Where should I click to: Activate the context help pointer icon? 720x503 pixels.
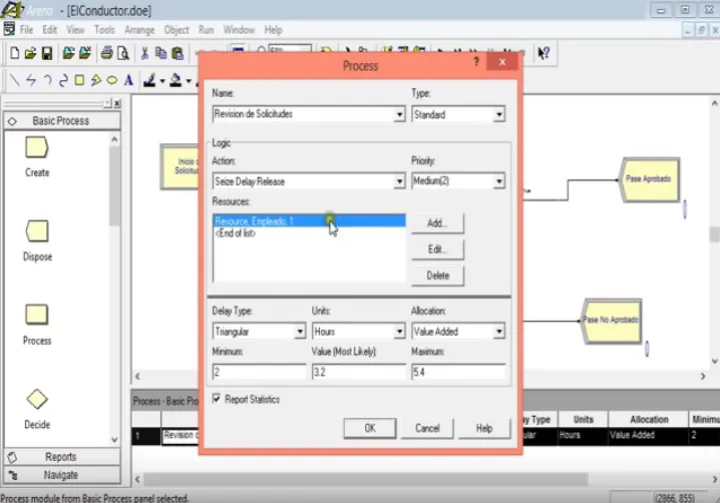(x=543, y=53)
